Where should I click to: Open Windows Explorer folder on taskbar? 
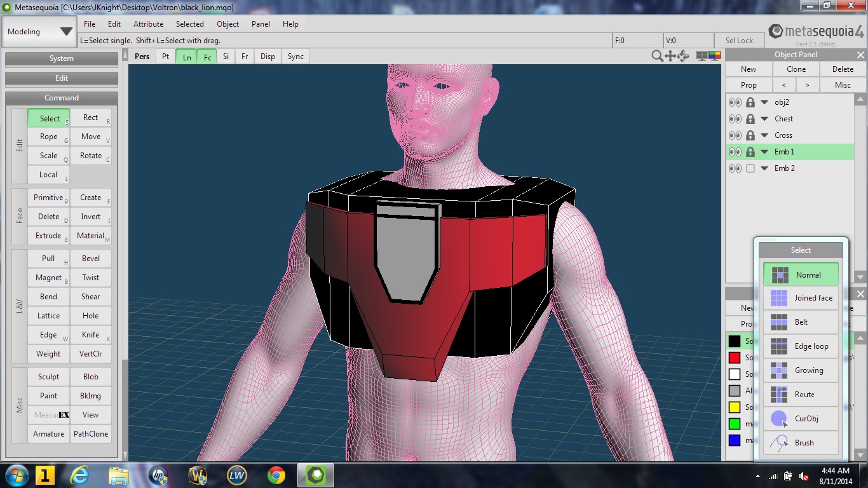tap(119, 475)
